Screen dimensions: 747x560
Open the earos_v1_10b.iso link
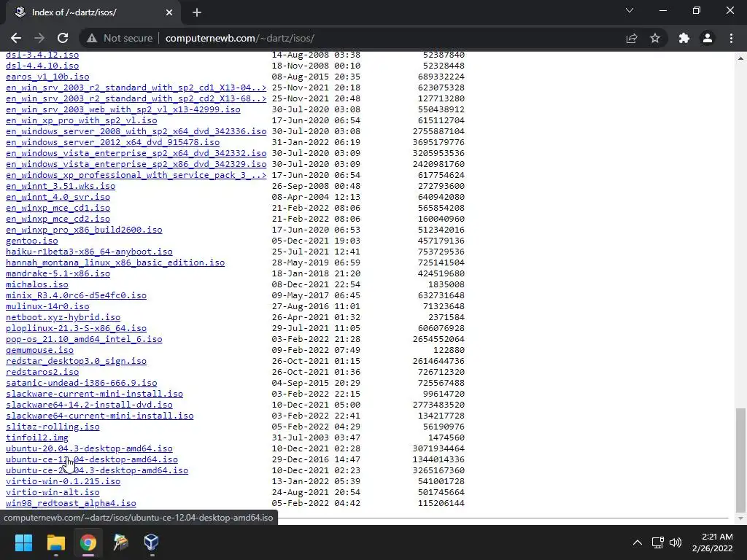[x=47, y=77]
